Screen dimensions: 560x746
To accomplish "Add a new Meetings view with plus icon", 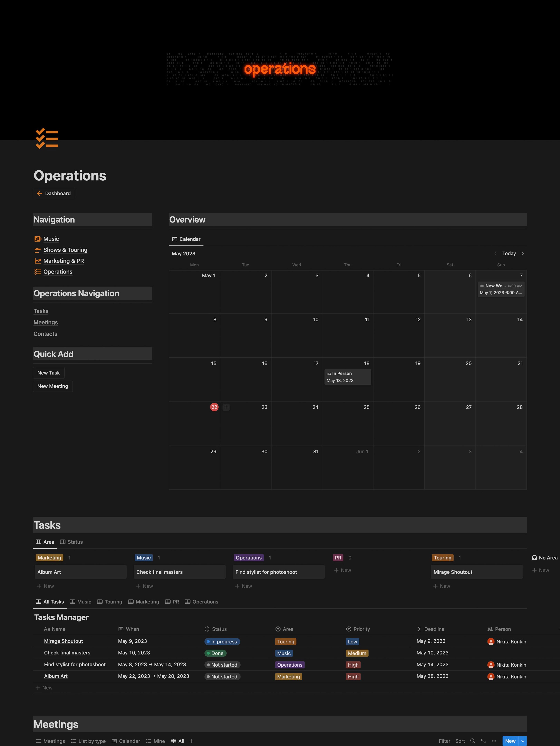I will [191, 741].
